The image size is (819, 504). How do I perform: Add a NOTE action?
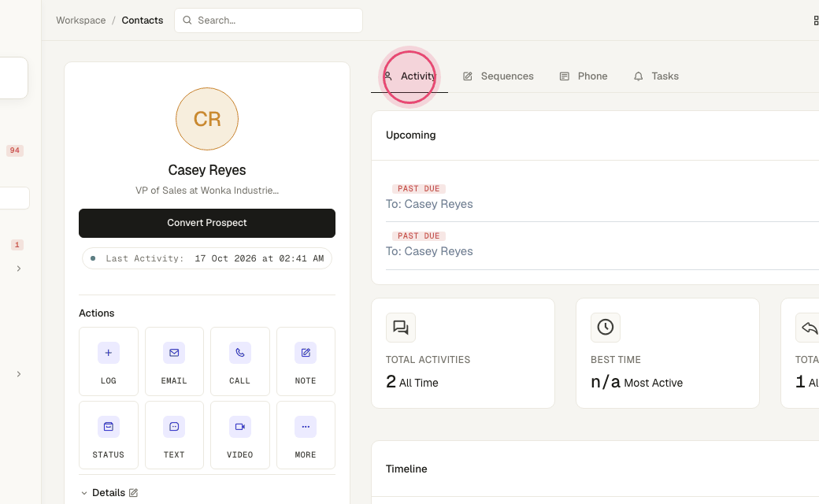[306, 361]
